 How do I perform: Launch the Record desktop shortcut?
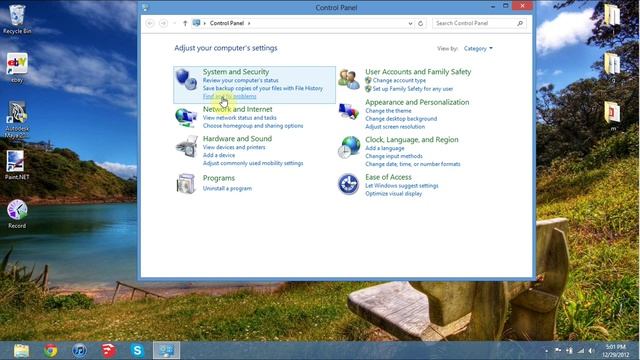click(17, 214)
